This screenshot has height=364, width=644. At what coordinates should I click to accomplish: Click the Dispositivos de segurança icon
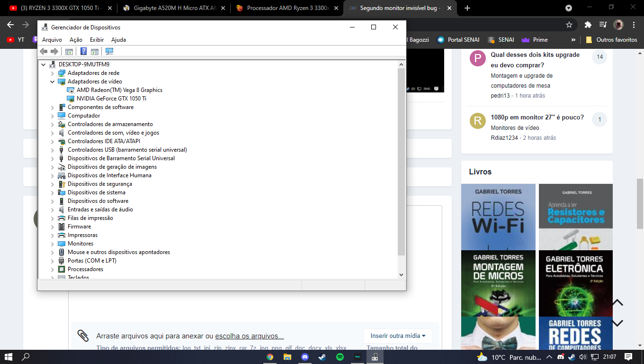click(x=62, y=184)
